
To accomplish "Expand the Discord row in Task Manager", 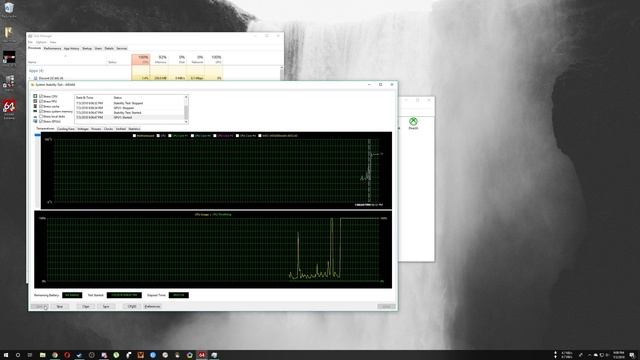I will (x=30, y=78).
